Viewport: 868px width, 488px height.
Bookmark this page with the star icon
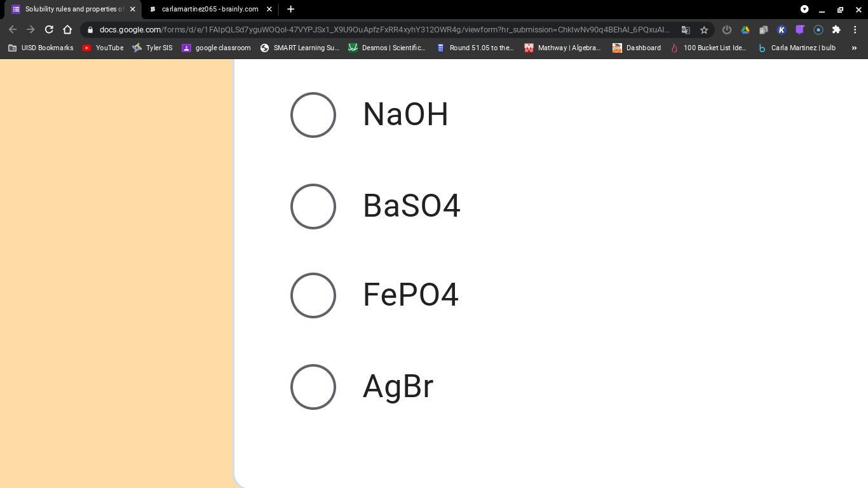point(704,30)
